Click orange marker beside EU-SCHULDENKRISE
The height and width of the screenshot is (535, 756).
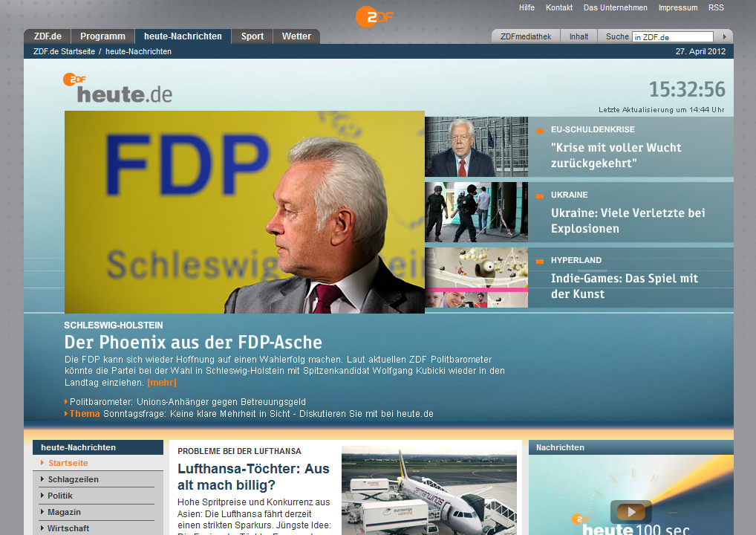[x=539, y=130]
